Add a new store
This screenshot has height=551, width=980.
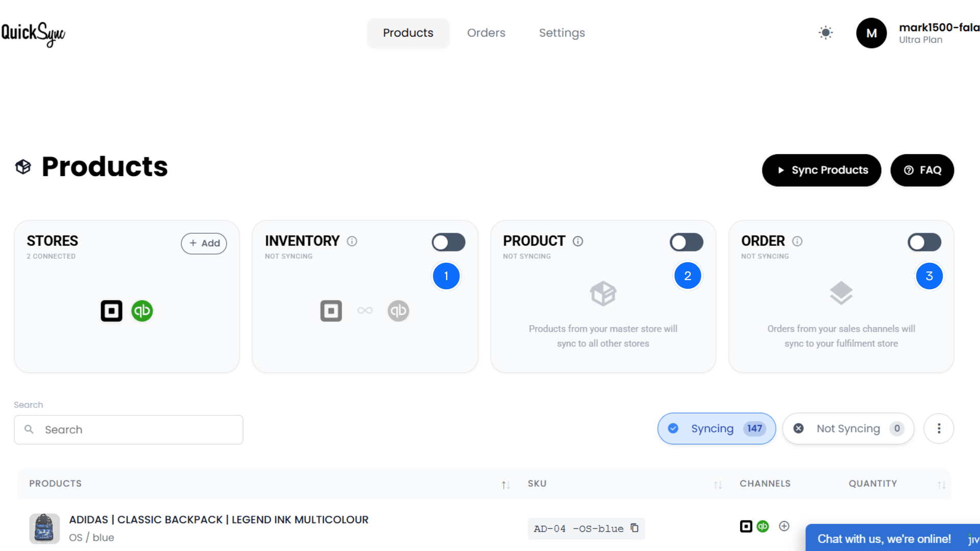[204, 243]
